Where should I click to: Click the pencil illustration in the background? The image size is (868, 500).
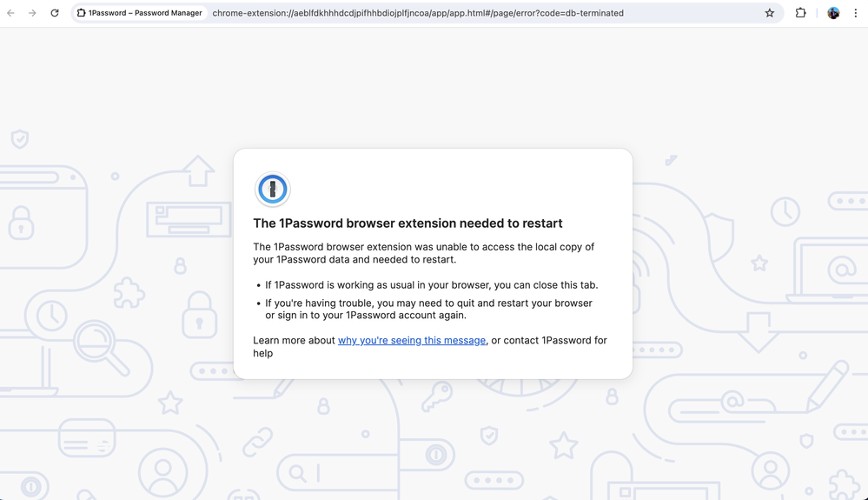click(x=825, y=385)
